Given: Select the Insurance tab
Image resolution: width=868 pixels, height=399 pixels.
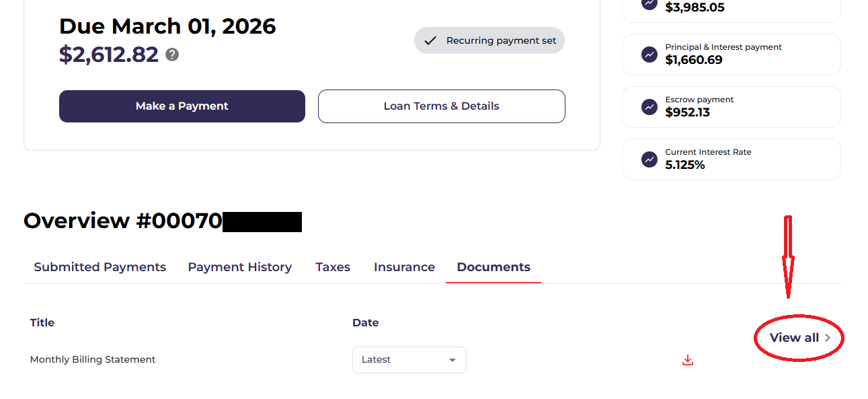Looking at the screenshot, I should (404, 267).
